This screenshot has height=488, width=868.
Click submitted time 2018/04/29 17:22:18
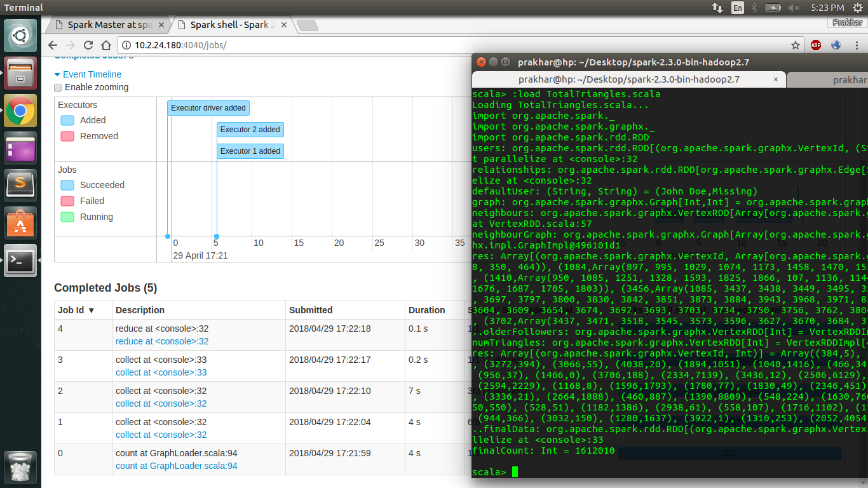pos(330,329)
